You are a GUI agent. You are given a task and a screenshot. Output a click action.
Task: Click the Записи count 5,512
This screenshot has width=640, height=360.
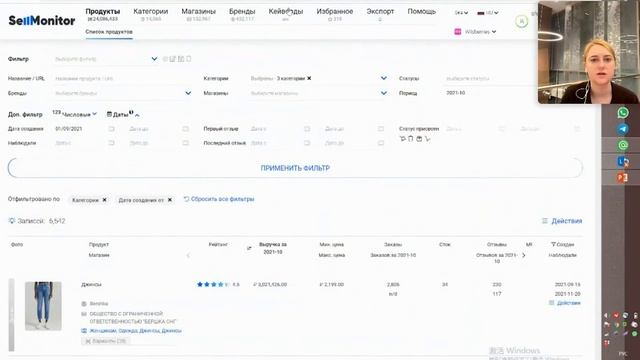[x=57, y=221]
